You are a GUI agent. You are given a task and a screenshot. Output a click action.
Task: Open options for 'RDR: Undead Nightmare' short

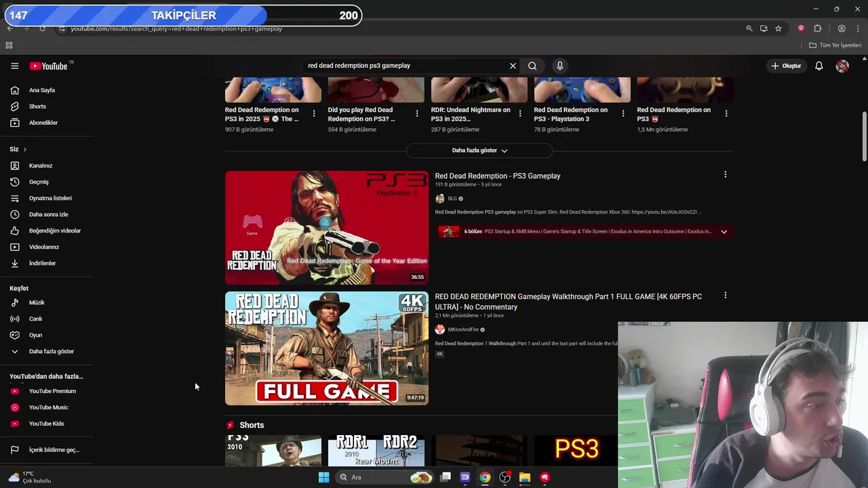(520, 114)
